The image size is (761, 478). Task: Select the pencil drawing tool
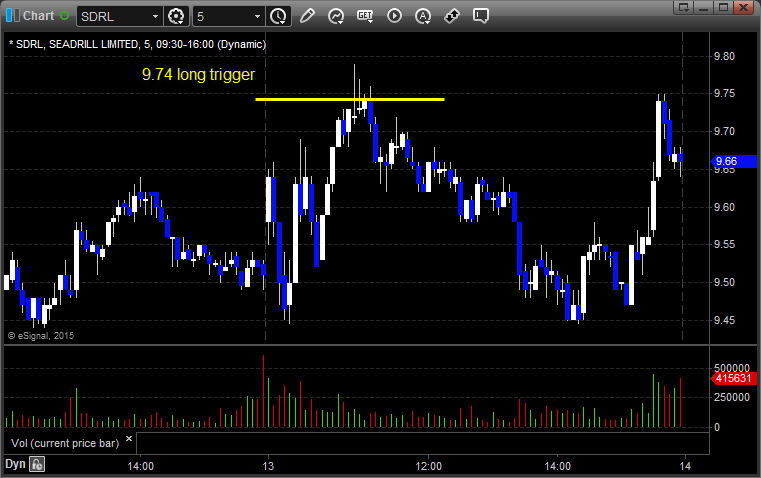click(307, 16)
